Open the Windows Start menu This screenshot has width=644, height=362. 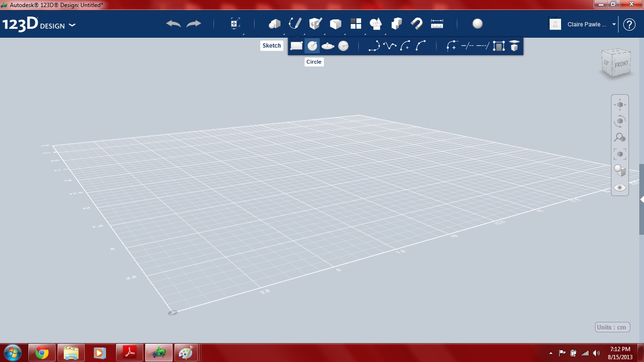12,353
